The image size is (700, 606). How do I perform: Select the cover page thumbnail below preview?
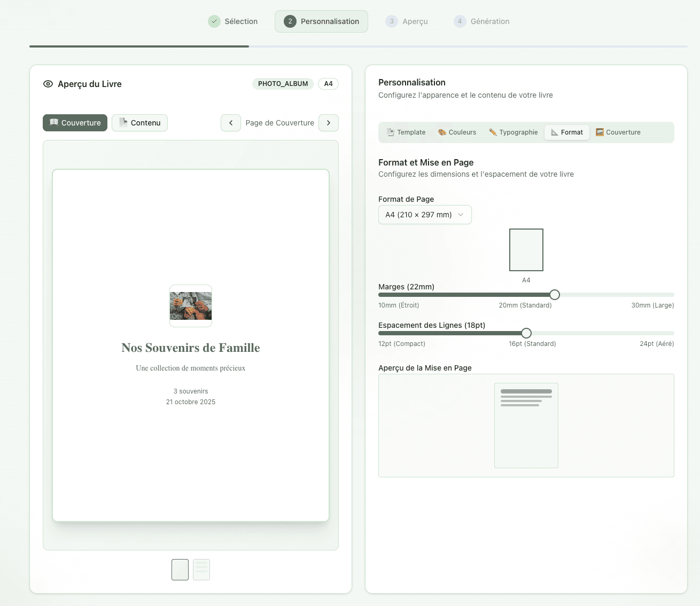180,570
